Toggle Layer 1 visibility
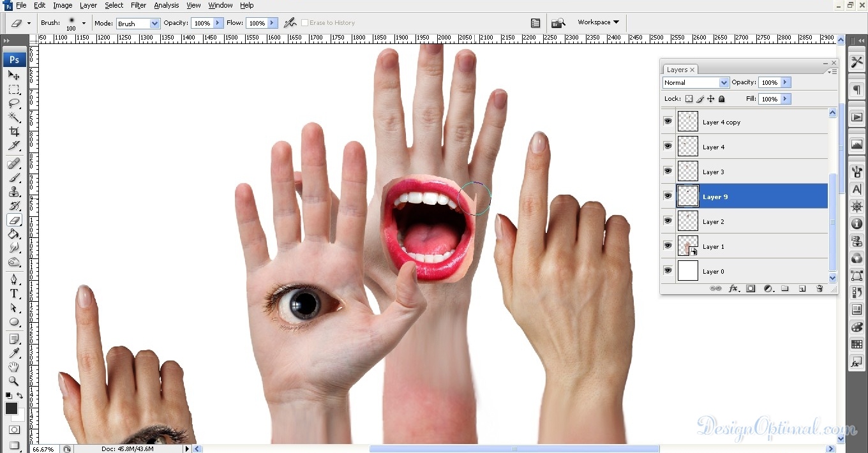 point(668,246)
